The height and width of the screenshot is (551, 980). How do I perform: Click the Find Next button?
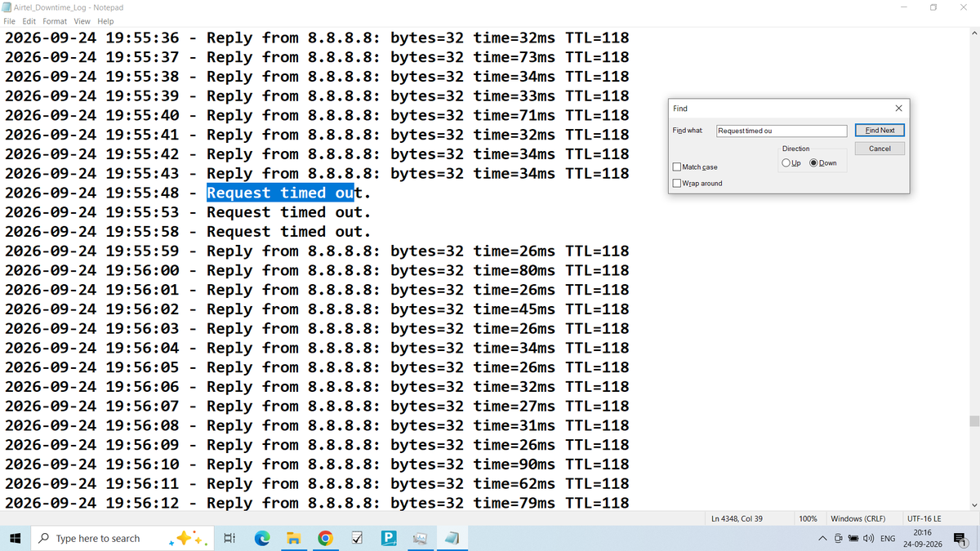pyautogui.click(x=880, y=131)
